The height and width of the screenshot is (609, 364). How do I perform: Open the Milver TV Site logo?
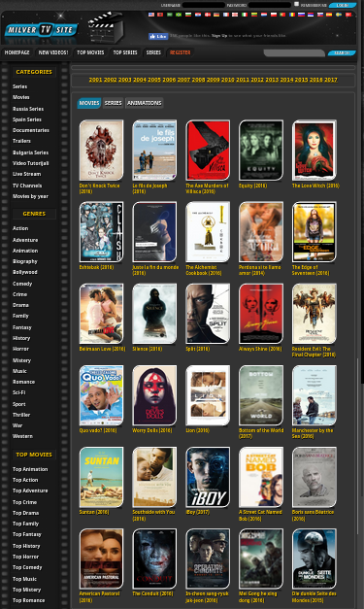41,30
